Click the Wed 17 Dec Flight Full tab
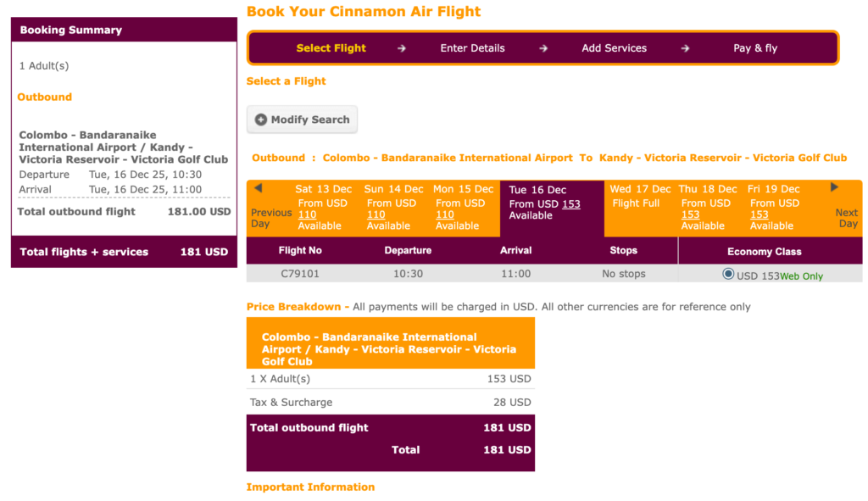The width and height of the screenshot is (868, 501). click(x=640, y=189)
